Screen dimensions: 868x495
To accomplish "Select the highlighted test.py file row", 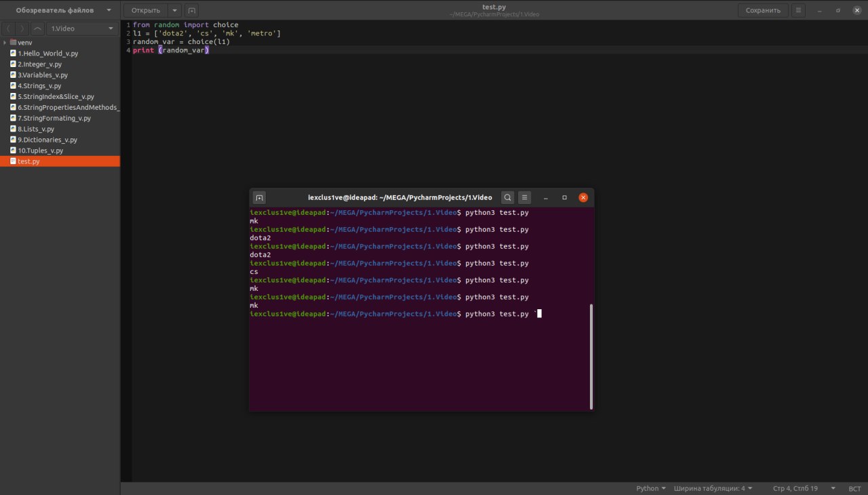I will (x=60, y=161).
